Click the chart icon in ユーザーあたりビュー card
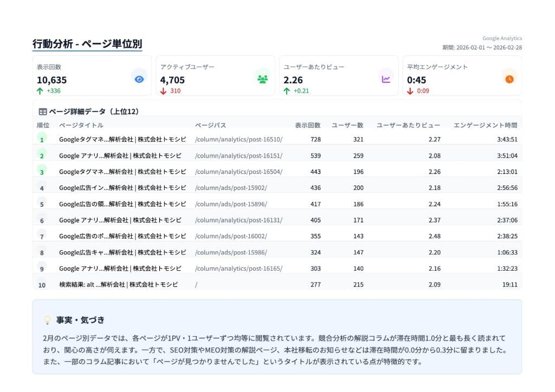The image size is (555, 392). pos(386,79)
